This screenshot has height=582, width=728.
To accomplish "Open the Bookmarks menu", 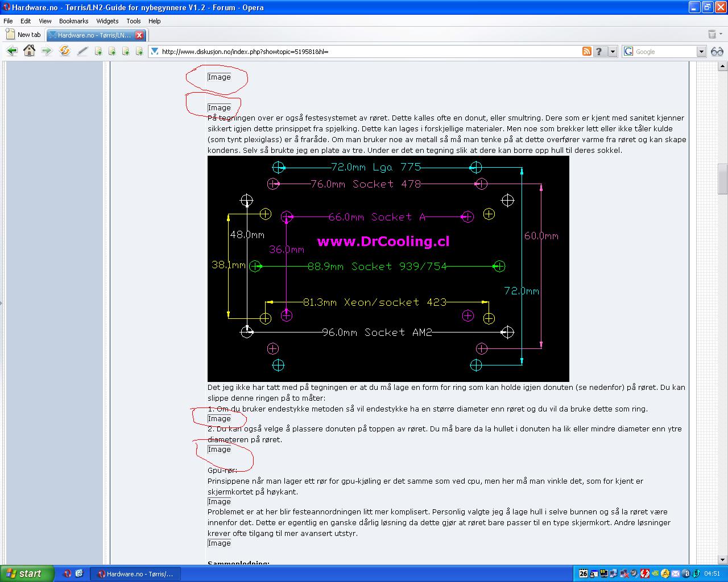I will (74, 21).
